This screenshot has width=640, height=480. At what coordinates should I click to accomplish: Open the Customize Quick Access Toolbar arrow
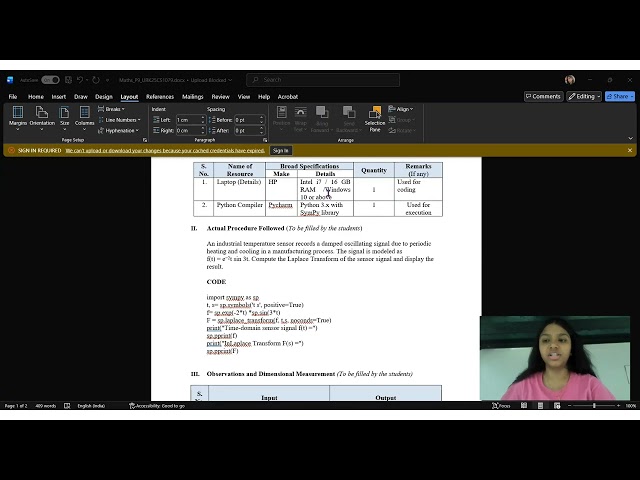[107, 80]
